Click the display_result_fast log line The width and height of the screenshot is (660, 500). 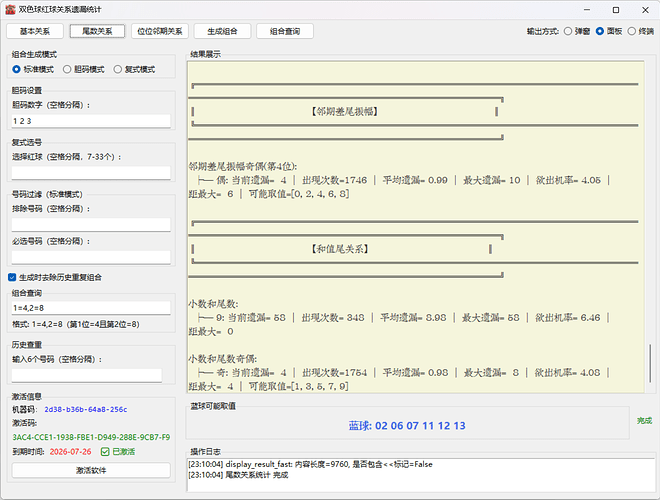(x=310, y=464)
